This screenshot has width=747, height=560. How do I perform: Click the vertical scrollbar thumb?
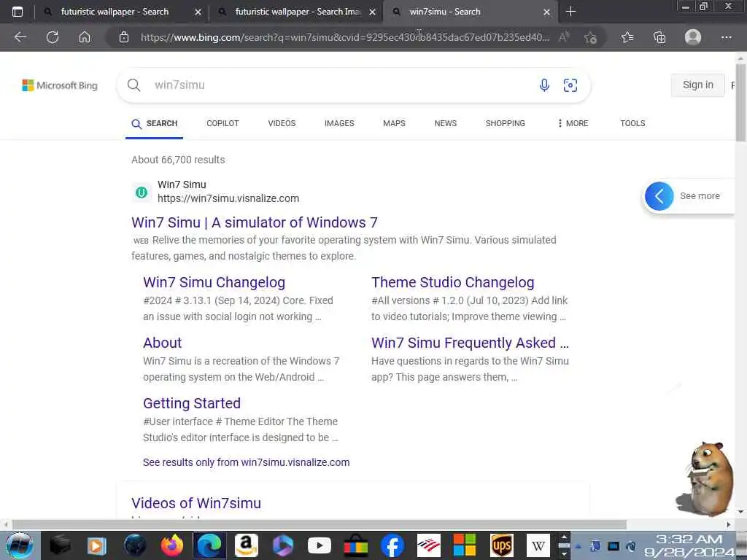740,102
